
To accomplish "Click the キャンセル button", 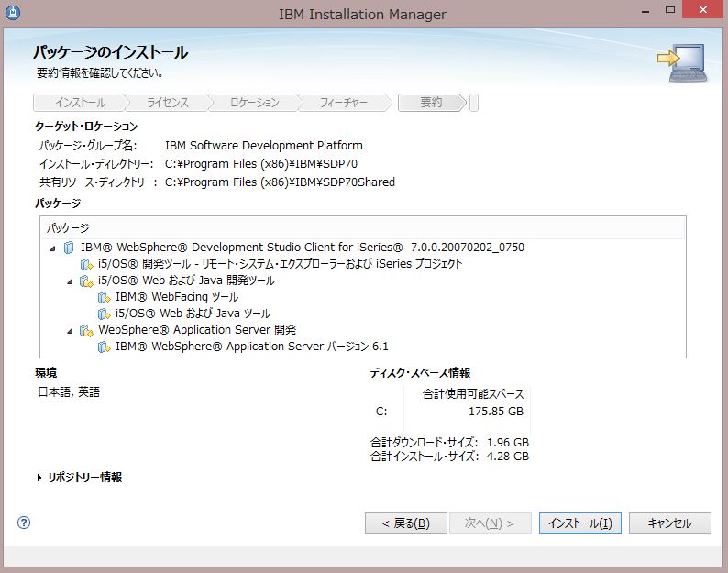I will pyautogui.click(x=669, y=523).
